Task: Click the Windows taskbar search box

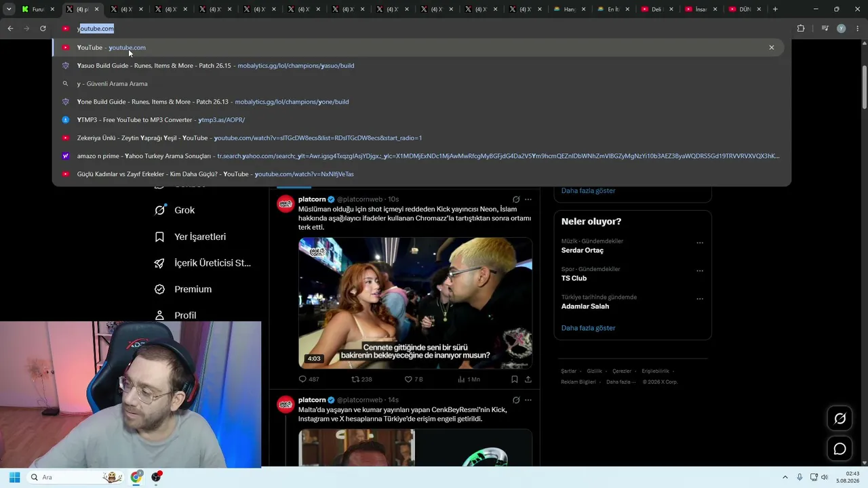Action: [x=75, y=477]
